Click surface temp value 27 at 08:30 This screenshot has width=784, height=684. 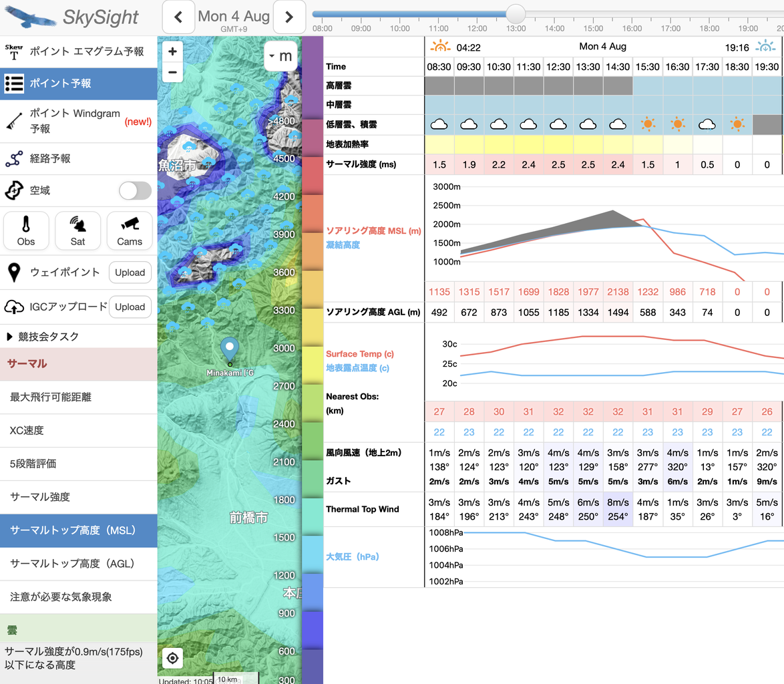point(439,411)
